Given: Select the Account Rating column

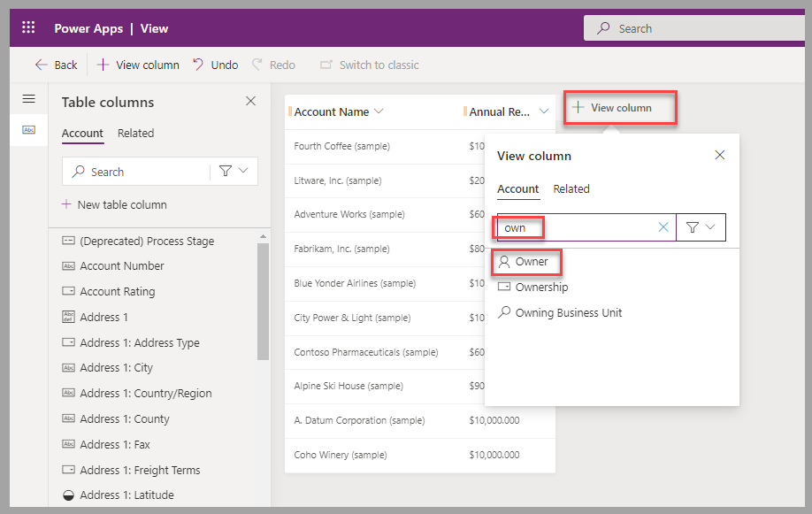Looking at the screenshot, I should click(x=109, y=291).
